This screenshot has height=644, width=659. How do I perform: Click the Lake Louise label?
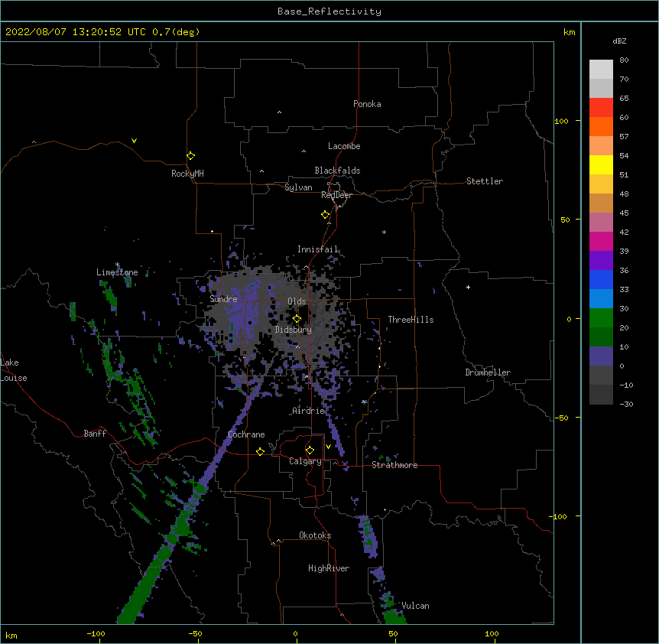[x=14, y=370]
